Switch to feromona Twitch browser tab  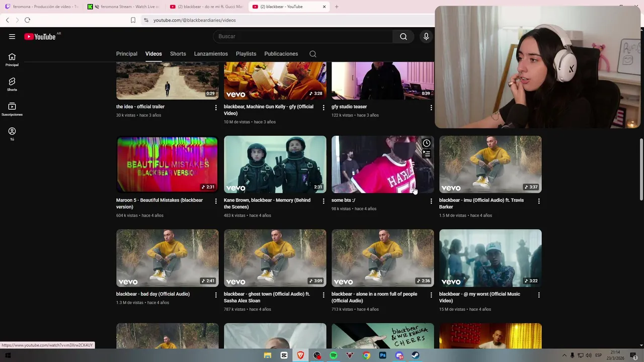[x=42, y=7]
